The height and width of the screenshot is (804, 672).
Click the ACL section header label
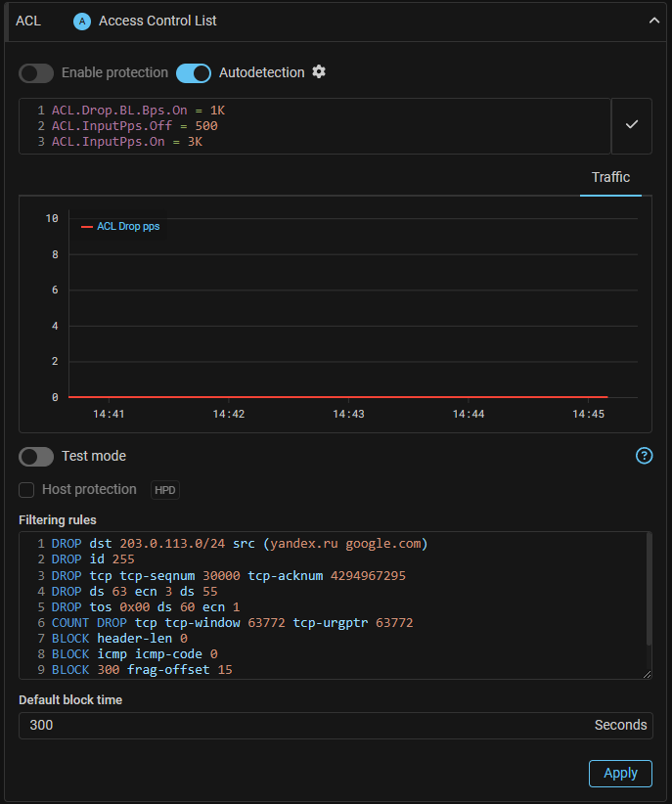coord(28,21)
